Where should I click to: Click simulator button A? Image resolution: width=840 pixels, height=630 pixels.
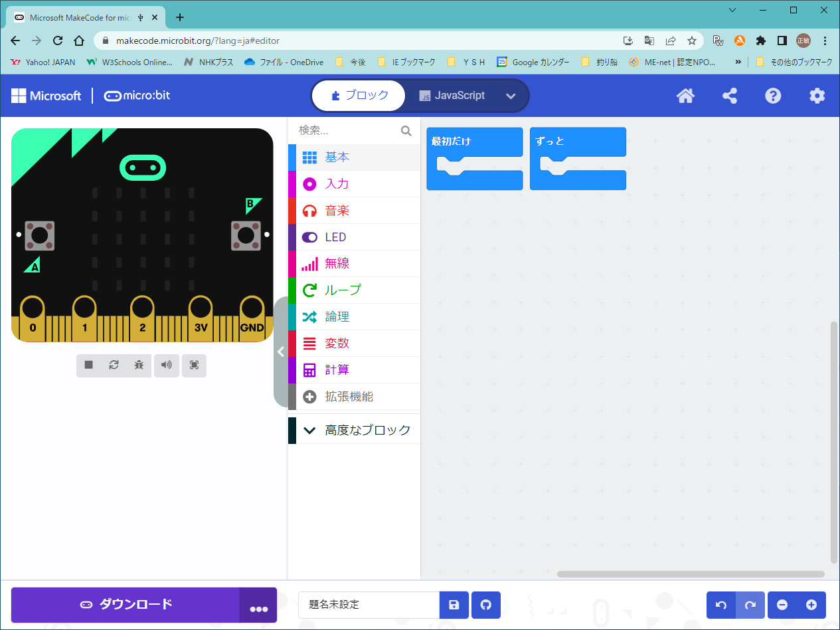tap(40, 235)
